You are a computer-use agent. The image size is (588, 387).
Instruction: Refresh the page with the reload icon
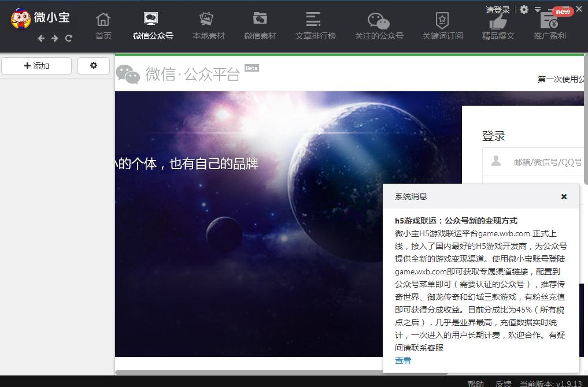coord(69,38)
